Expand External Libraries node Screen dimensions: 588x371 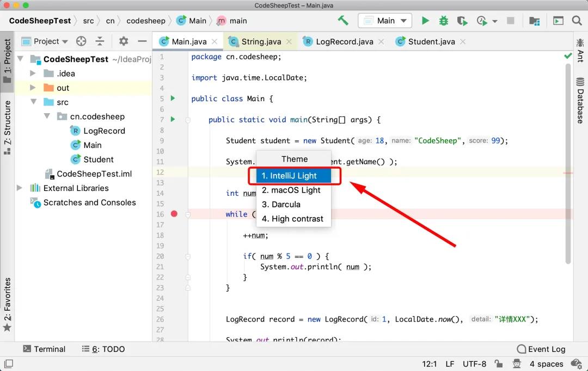(x=20, y=188)
